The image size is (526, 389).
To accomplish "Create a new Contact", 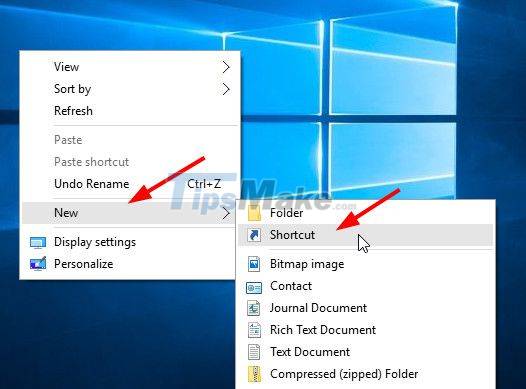I will 365,286.
